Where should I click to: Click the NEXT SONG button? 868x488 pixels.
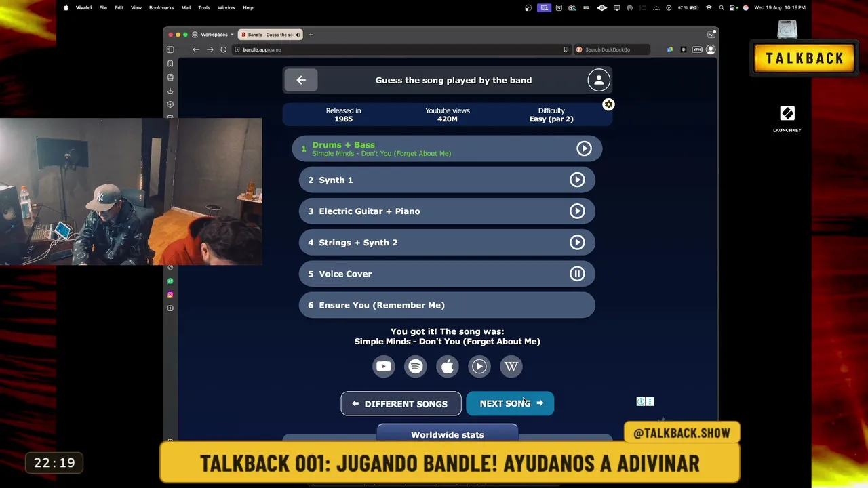tap(510, 404)
